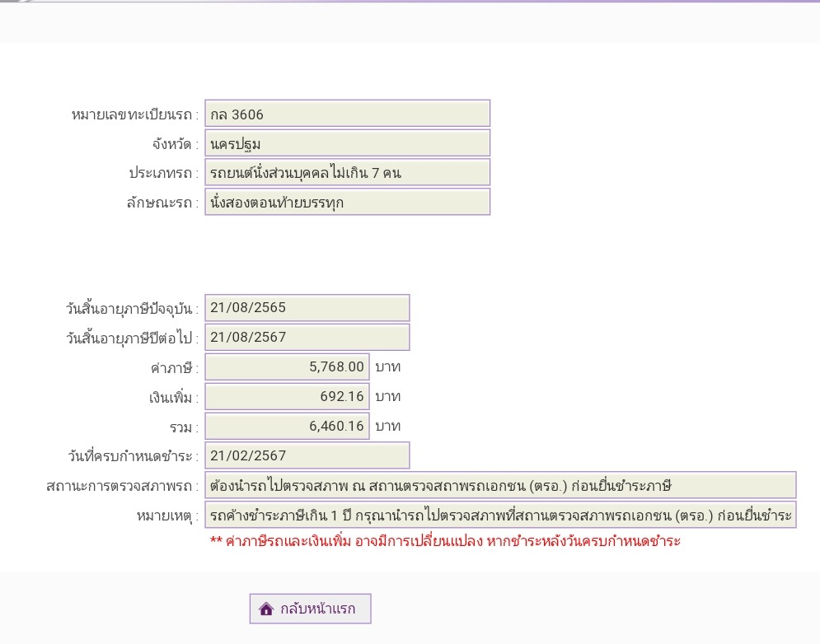Click the label ลักษณะรถ

point(162,203)
